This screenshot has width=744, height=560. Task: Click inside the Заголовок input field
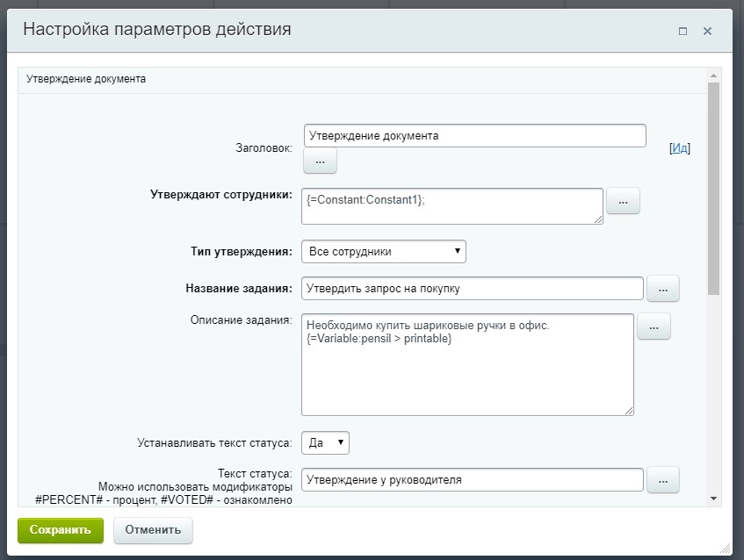pos(474,135)
